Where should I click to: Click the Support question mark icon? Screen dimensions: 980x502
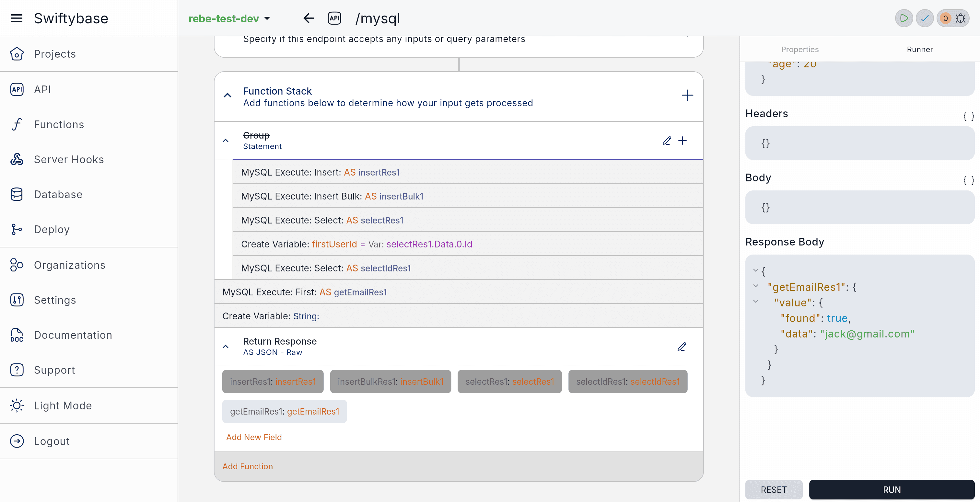(17, 370)
